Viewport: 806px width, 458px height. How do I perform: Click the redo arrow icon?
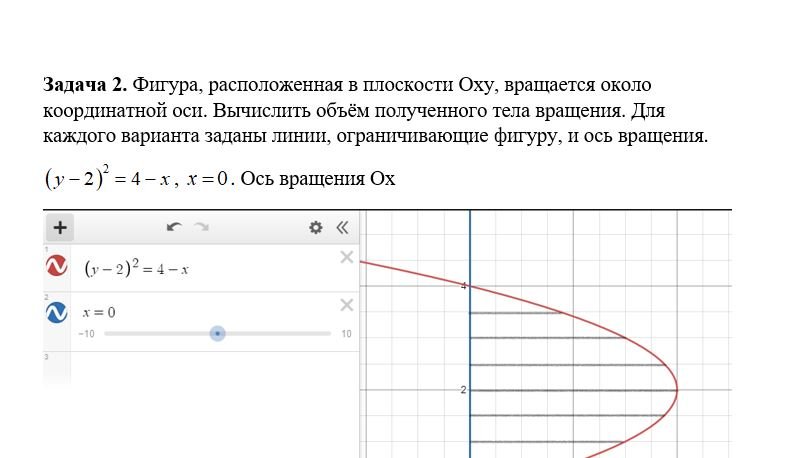click(201, 227)
